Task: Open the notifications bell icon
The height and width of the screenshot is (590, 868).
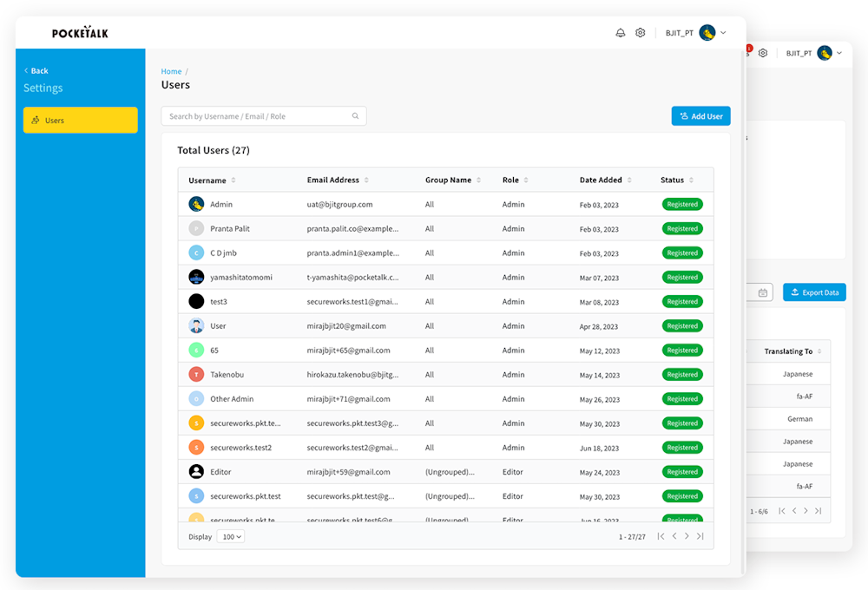Action: (620, 33)
